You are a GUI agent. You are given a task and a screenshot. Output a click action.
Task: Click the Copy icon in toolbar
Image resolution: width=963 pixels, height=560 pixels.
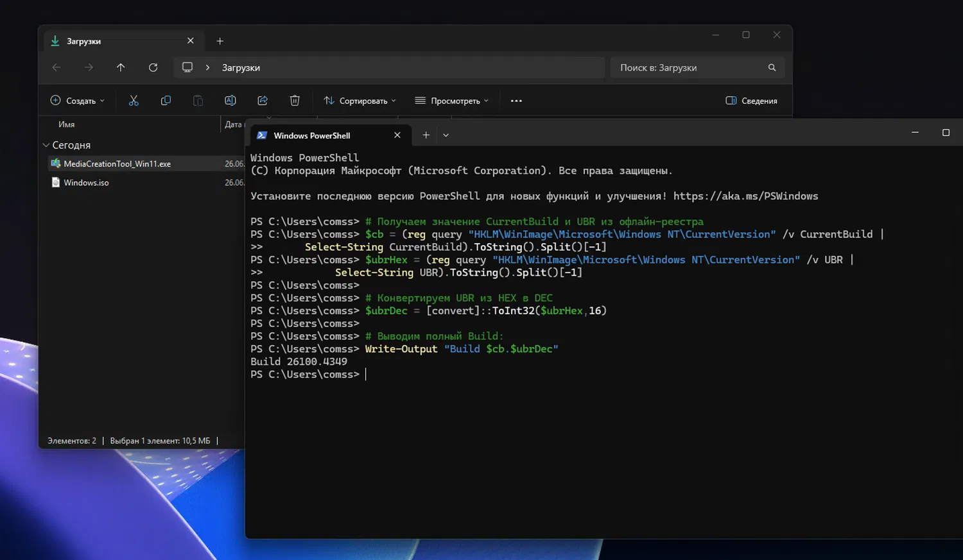click(166, 101)
